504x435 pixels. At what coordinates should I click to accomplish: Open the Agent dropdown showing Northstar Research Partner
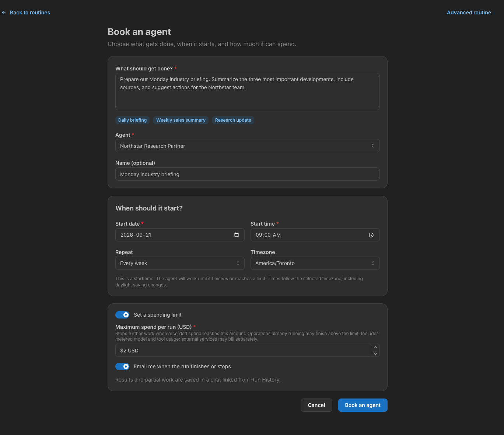[x=248, y=146]
